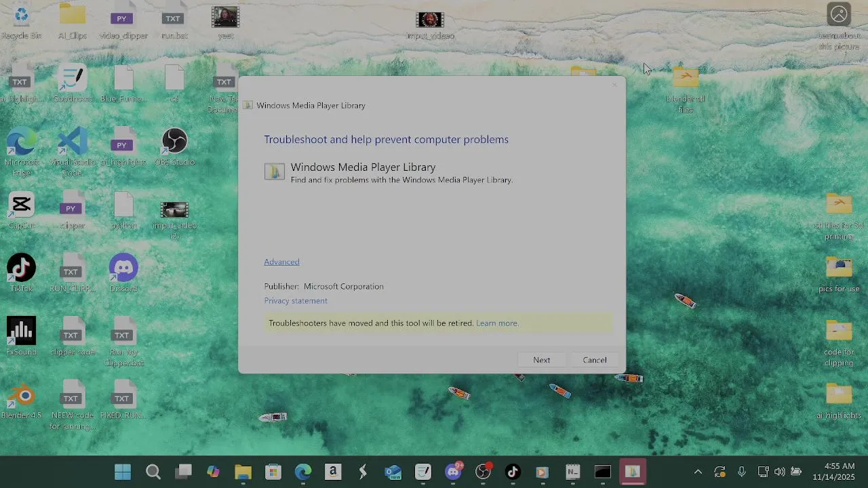868x488 pixels.
Task: Select the python file icon on the desktop
Action: pos(123,211)
